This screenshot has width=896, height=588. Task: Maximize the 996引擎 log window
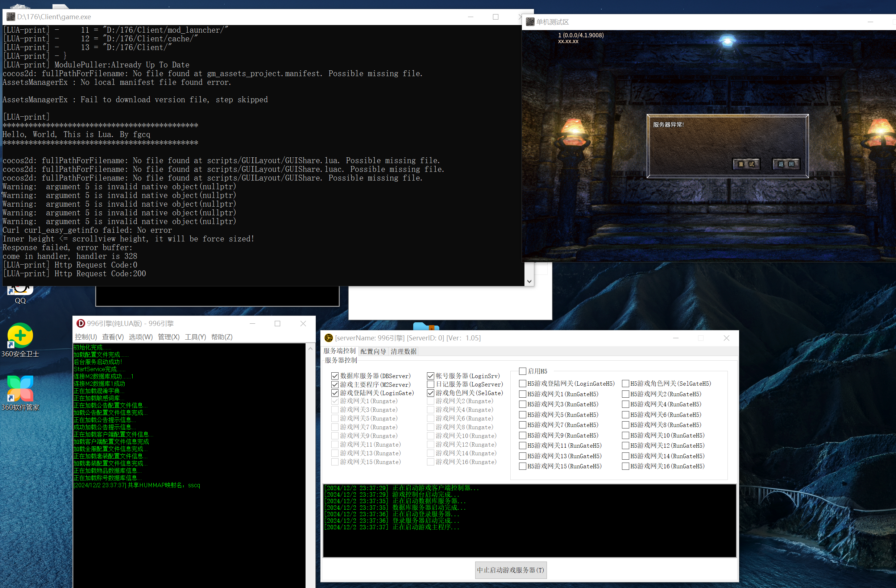pos(277,323)
